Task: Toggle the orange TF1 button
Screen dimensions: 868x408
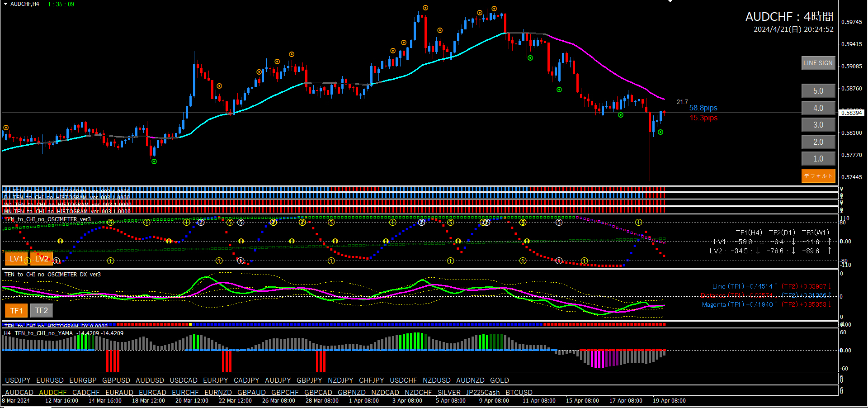Action: (16, 311)
